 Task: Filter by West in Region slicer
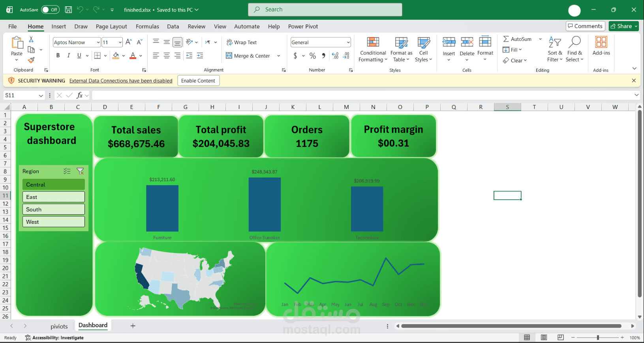(54, 222)
